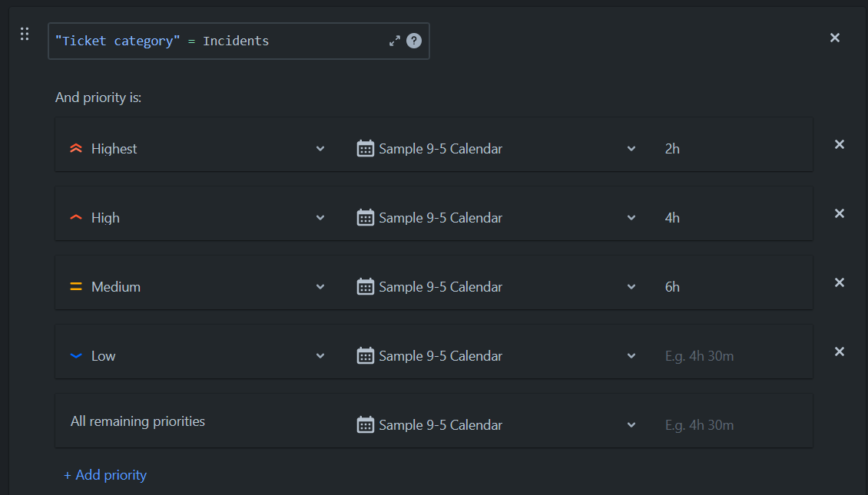Remove the "Ticket category" = Incidents condition group
This screenshot has width=868, height=495.
coord(835,38)
